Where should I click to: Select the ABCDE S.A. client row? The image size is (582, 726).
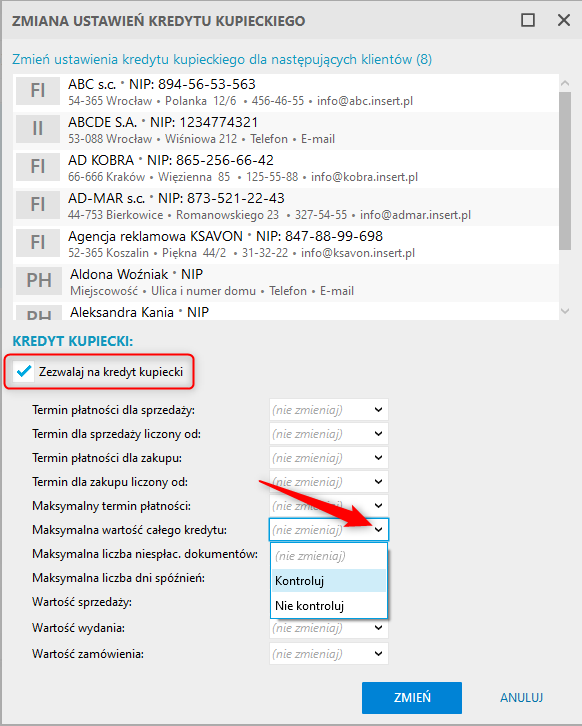[x=286, y=131]
